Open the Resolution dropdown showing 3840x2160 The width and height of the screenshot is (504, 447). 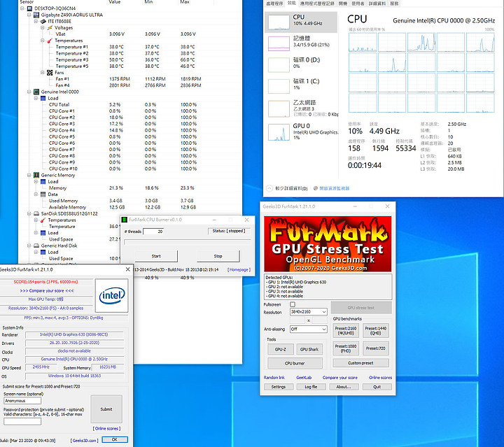(x=309, y=312)
